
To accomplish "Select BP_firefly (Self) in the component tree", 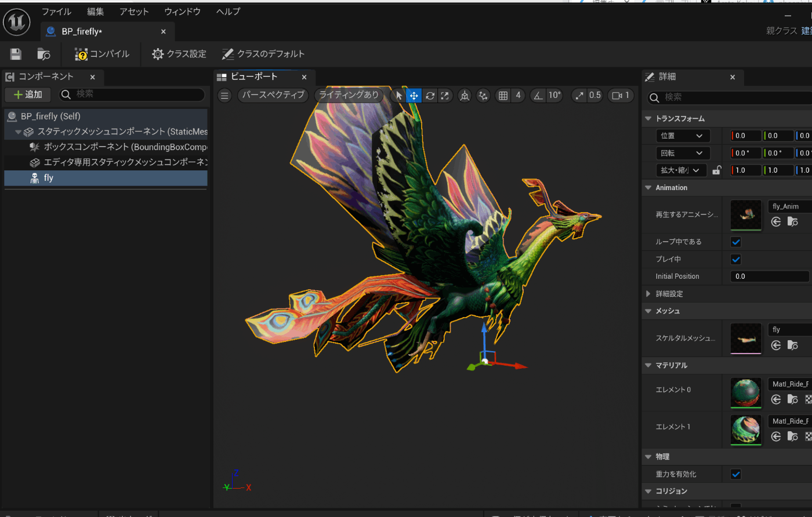I will 106,116.
